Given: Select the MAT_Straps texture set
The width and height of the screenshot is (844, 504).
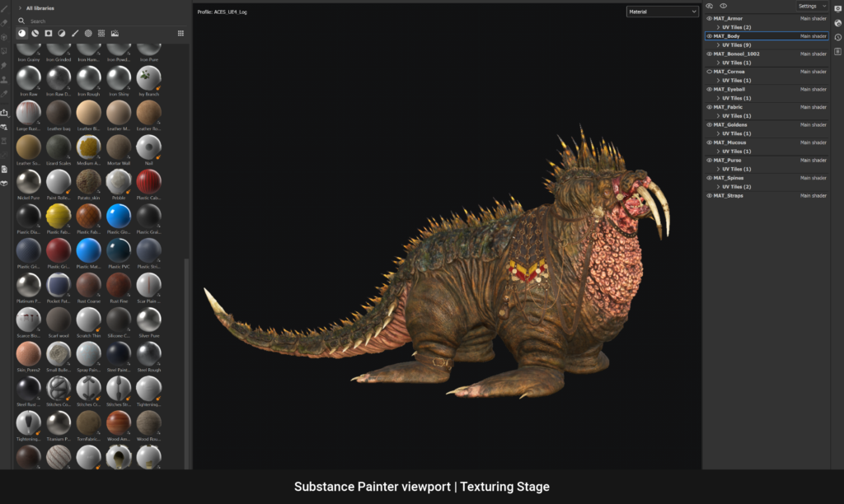Looking at the screenshot, I should click(727, 196).
